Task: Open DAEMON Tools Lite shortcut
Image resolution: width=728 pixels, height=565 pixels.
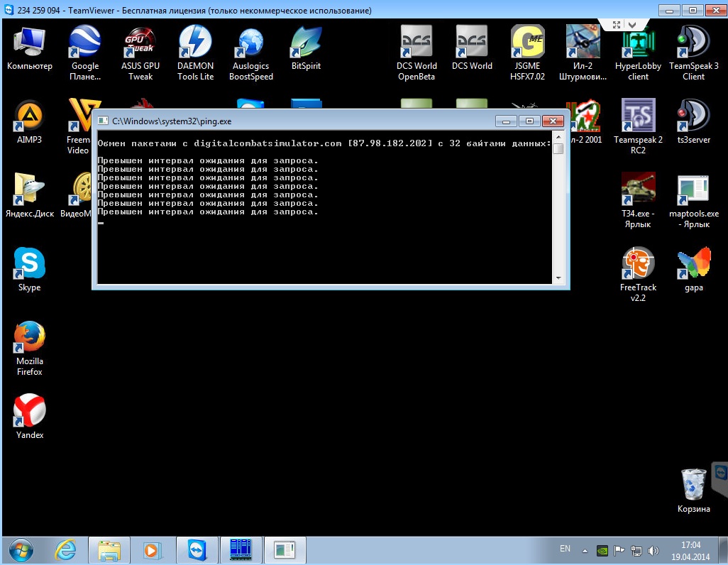Action: 195,53
